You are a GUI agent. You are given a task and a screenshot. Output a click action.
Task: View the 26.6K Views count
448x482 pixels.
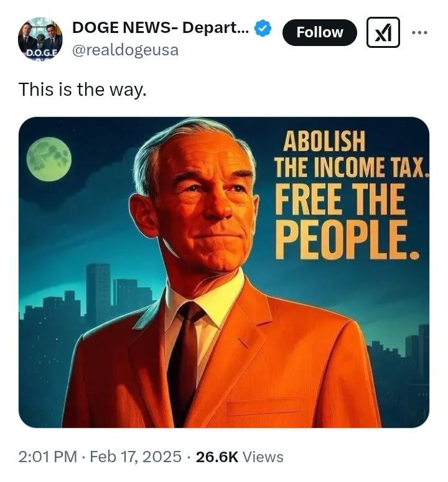coord(240,457)
